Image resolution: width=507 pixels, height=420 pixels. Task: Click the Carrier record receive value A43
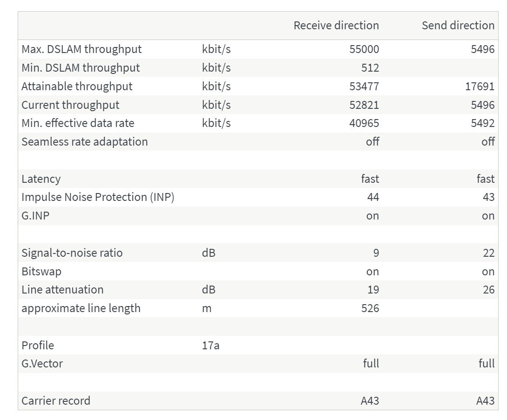pos(370,400)
